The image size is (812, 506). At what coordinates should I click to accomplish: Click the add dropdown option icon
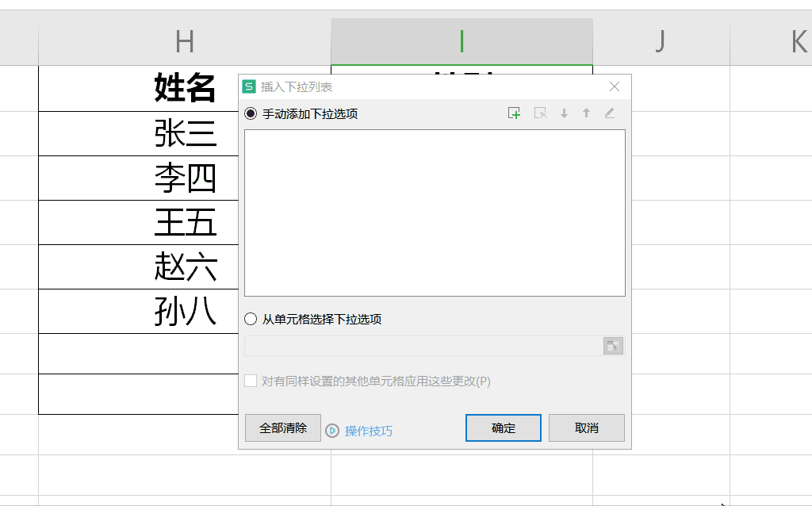(x=513, y=113)
